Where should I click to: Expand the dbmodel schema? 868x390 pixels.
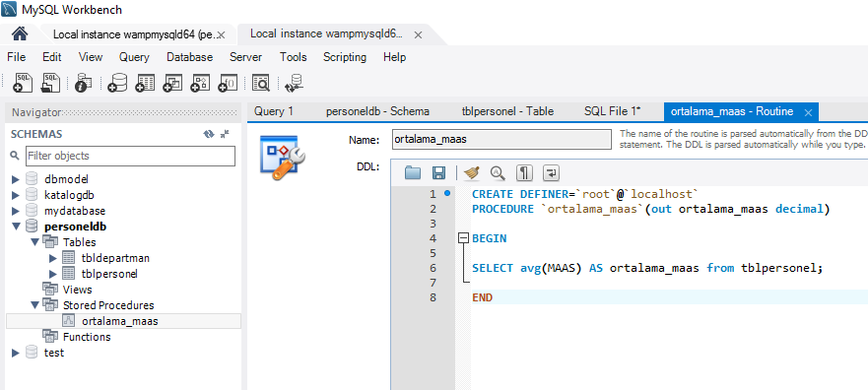coord(16,179)
